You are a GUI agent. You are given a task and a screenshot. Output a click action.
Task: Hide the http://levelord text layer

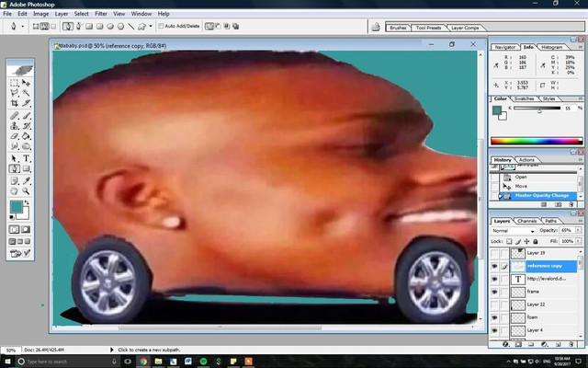[x=494, y=279]
